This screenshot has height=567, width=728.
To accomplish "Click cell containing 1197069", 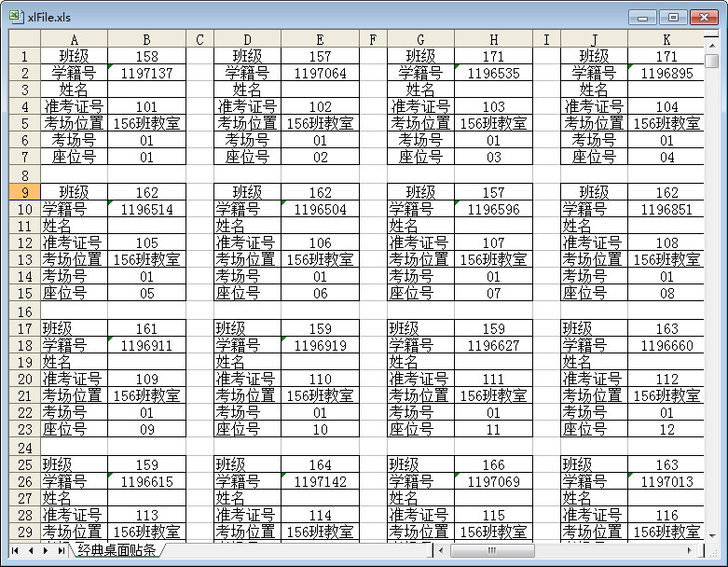I will click(x=493, y=481).
